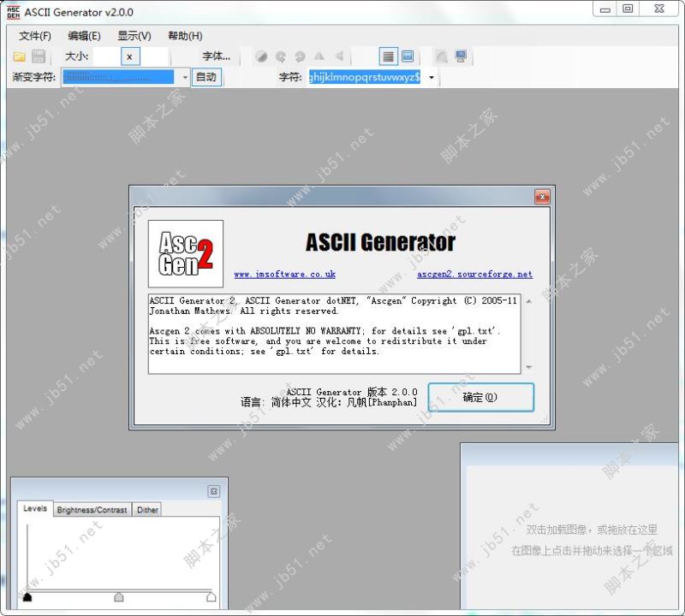Click the flip vertical icon
The image size is (685, 616).
339,56
